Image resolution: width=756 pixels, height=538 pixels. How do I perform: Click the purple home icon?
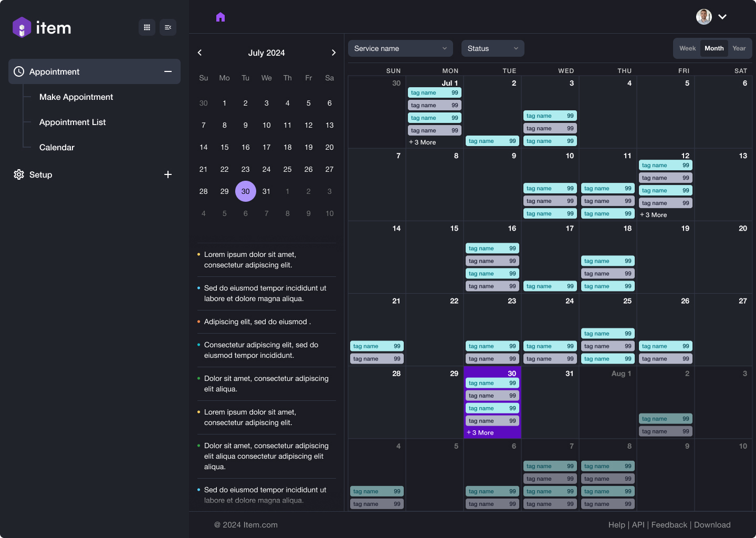[x=220, y=17]
